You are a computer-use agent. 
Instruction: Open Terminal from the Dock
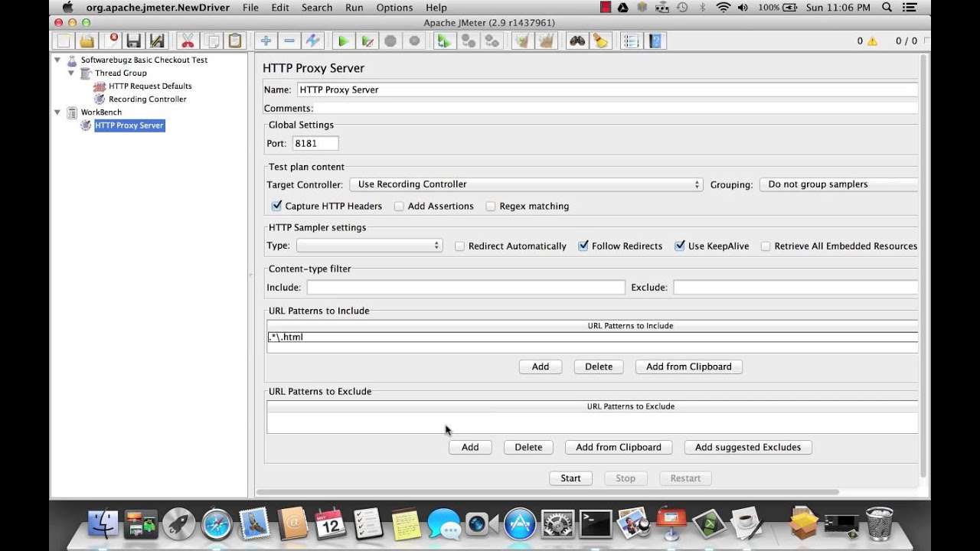coord(595,524)
